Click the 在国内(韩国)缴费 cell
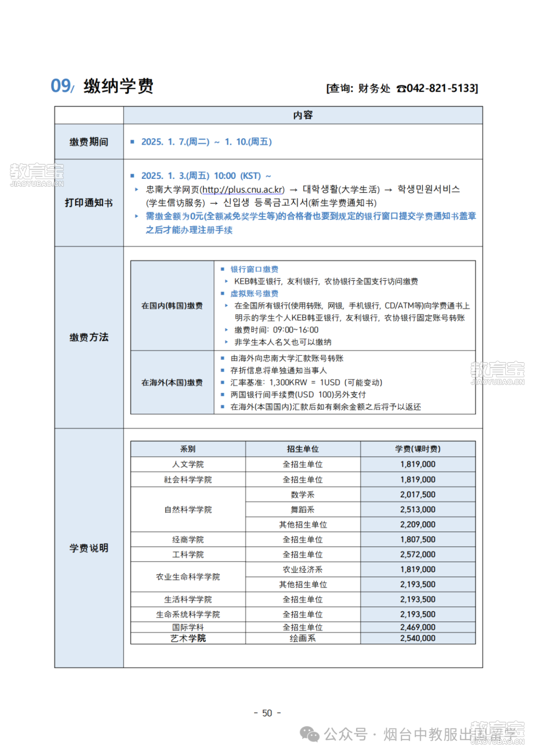This screenshot has height=756, width=535. coord(172,306)
